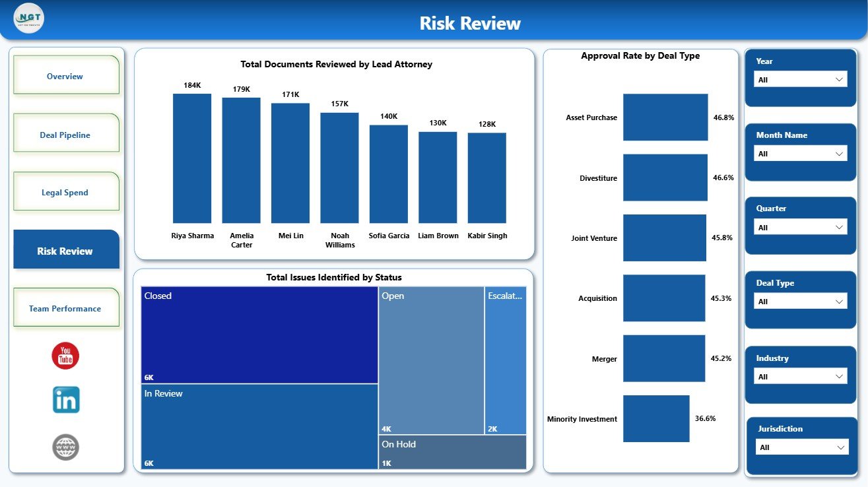
Task: Click the Escalated treemap tile
Action: [x=506, y=360]
